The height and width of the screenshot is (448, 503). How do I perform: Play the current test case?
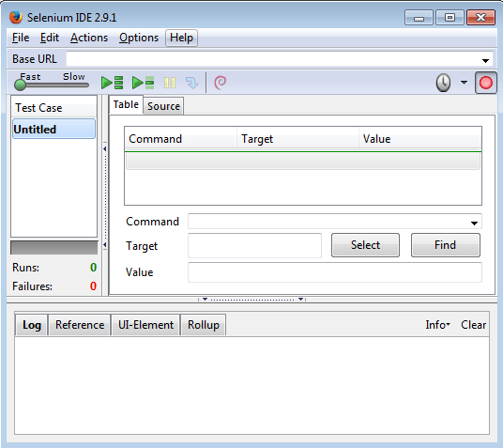143,83
